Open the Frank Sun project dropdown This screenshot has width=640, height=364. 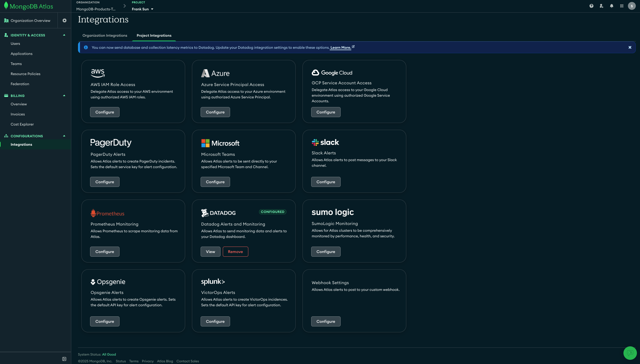tap(143, 9)
